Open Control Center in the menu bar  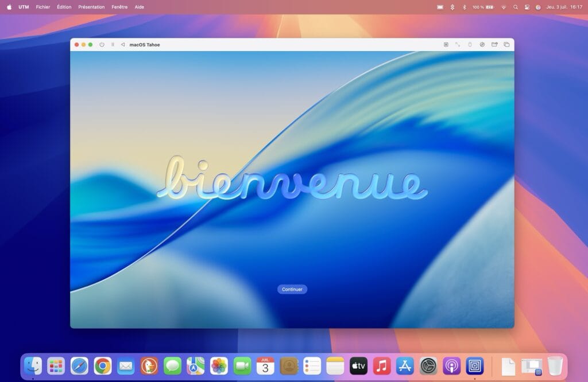pyautogui.click(x=527, y=7)
